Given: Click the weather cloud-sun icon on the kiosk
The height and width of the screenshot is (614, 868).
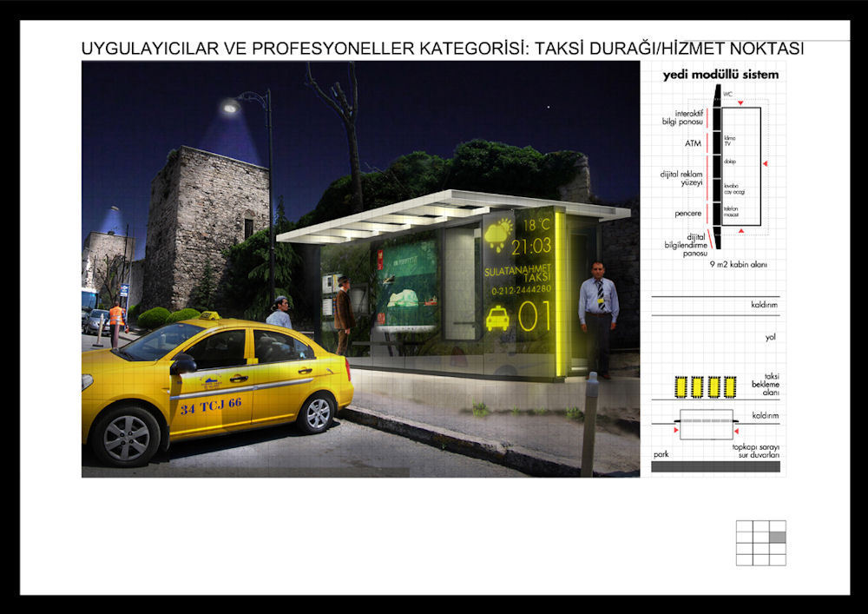Looking at the screenshot, I should click(x=498, y=236).
